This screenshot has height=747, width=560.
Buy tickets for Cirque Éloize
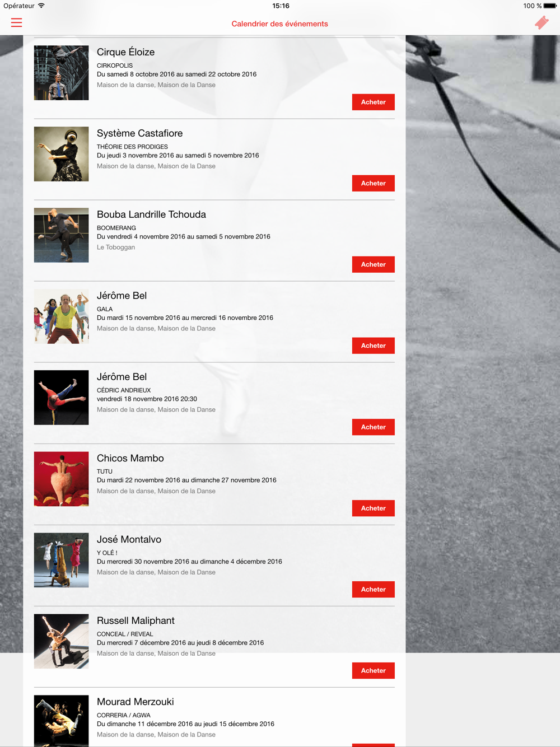(x=374, y=102)
